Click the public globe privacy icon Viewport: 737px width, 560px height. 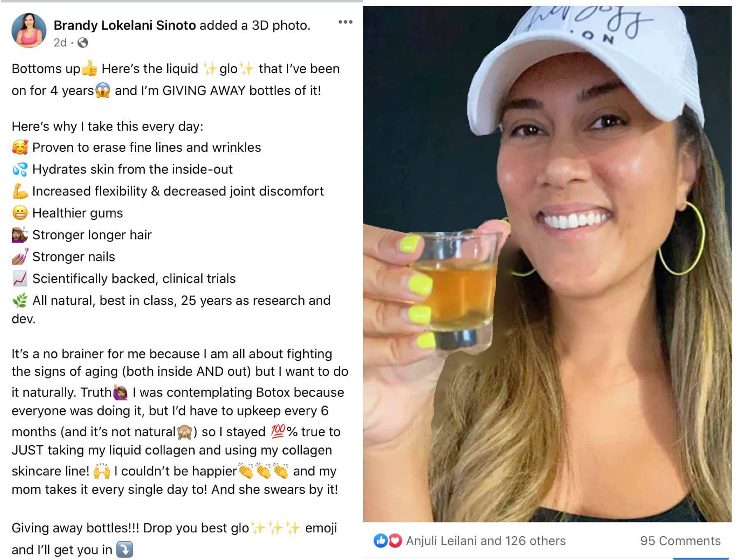click(83, 42)
